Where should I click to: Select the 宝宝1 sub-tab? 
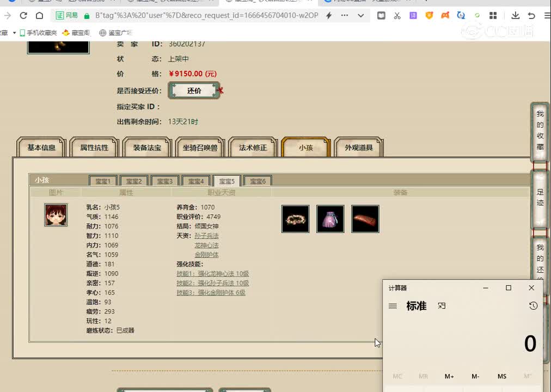pyautogui.click(x=103, y=181)
